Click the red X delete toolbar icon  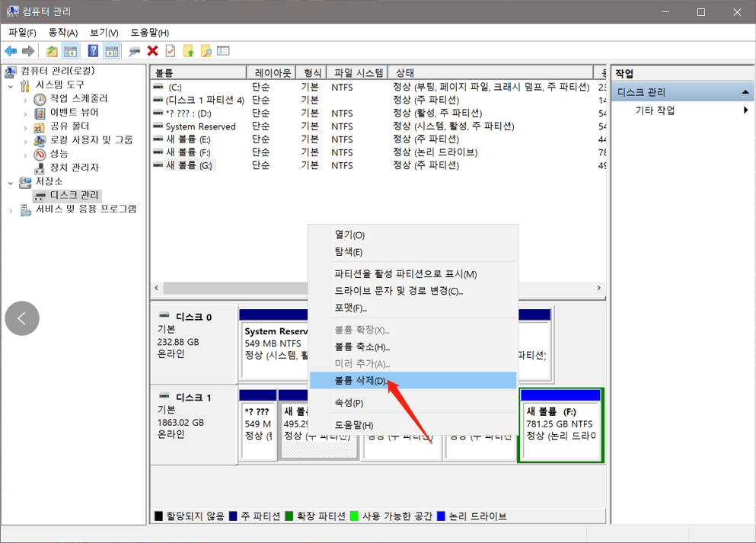pos(153,50)
